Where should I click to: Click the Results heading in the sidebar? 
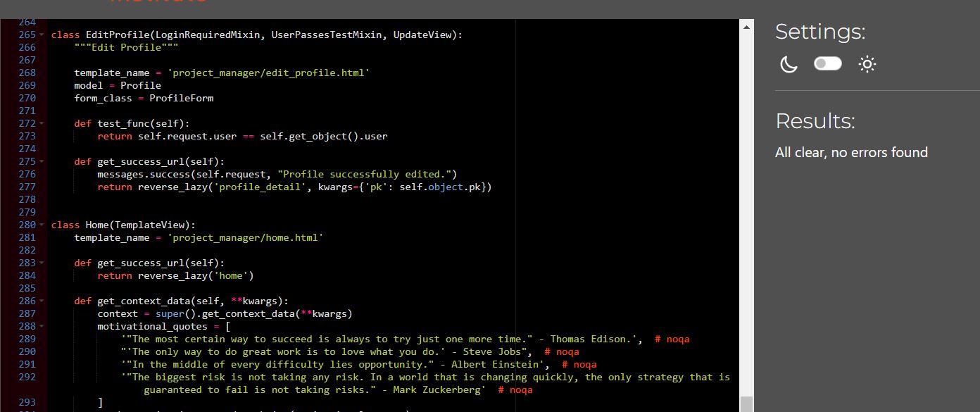(x=815, y=120)
